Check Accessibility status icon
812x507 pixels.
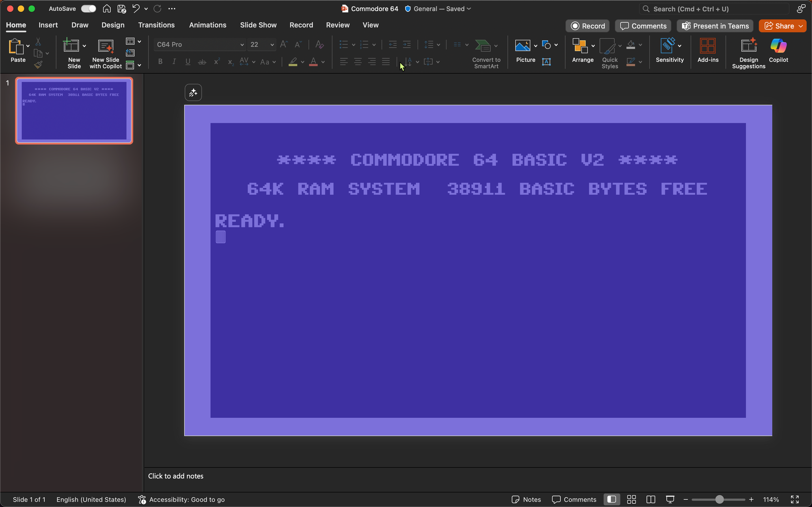(x=142, y=500)
